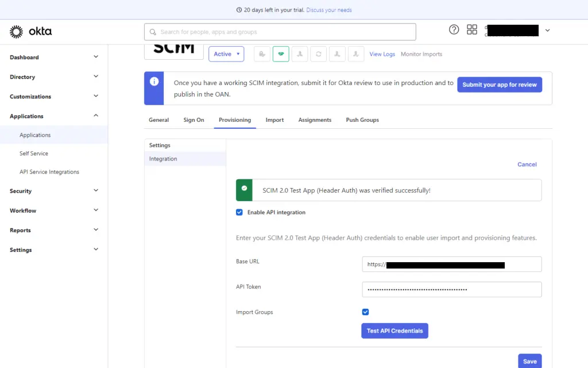Click the apps grid icon near account name

[471, 29]
